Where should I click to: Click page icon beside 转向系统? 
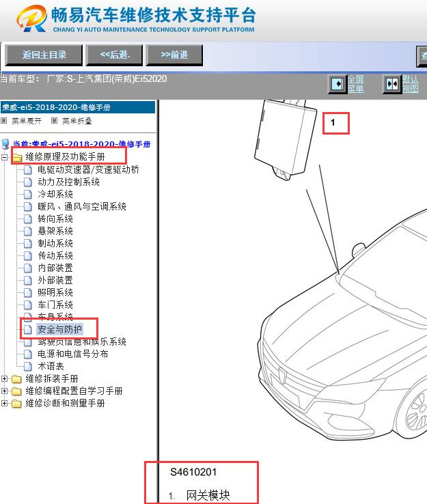(28, 219)
